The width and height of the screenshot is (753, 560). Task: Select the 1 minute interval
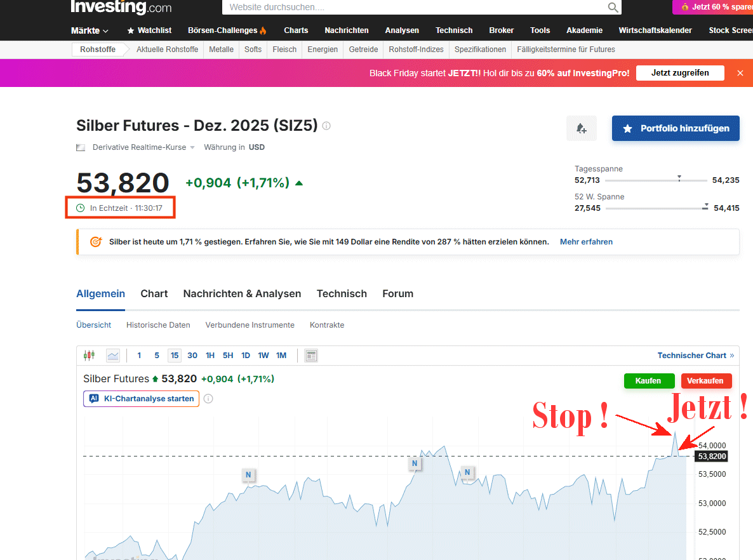coord(139,356)
